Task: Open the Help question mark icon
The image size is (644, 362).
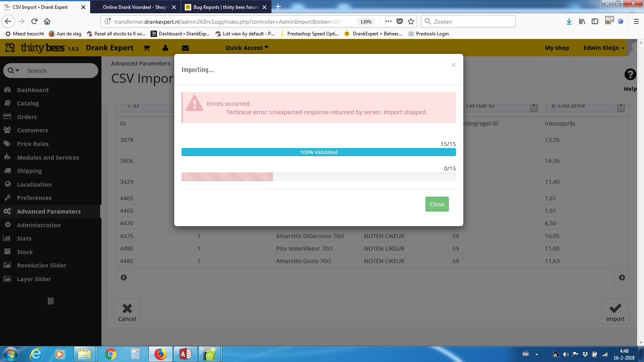Action: (x=630, y=75)
